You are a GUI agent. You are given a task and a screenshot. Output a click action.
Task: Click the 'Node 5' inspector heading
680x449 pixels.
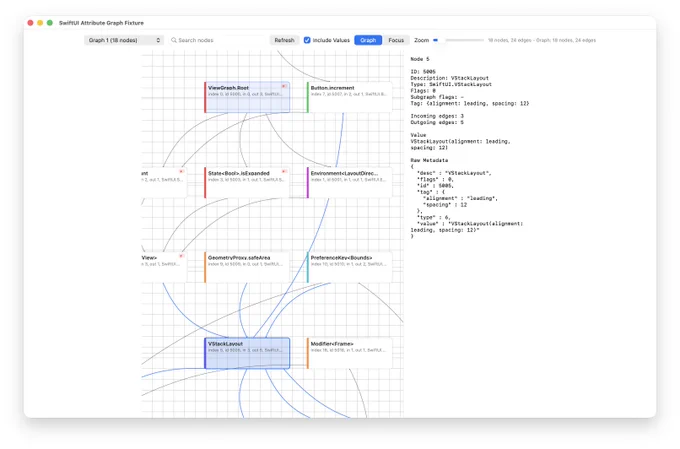420,59
